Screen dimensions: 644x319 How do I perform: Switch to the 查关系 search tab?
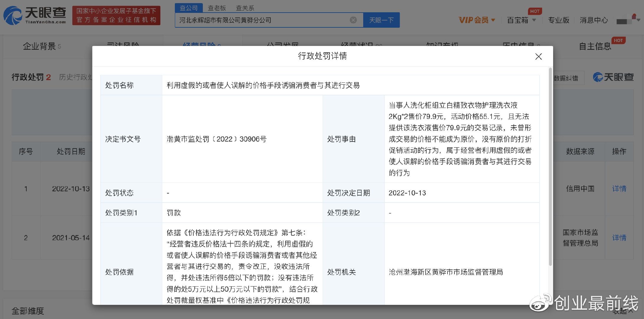point(245,8)
